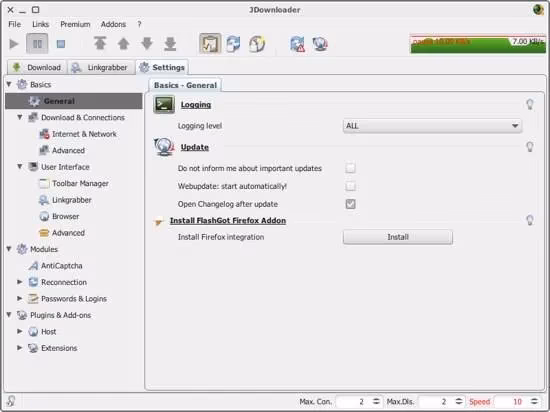Click the Speed limit value field
The image size is (550, 412).
pos(511,401)
